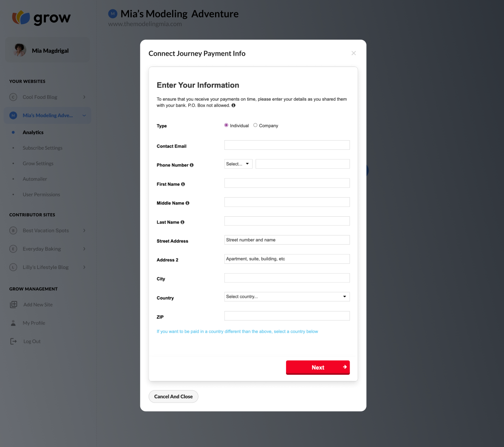Open the Best Vacation Spots contributor site

(45, 230)
